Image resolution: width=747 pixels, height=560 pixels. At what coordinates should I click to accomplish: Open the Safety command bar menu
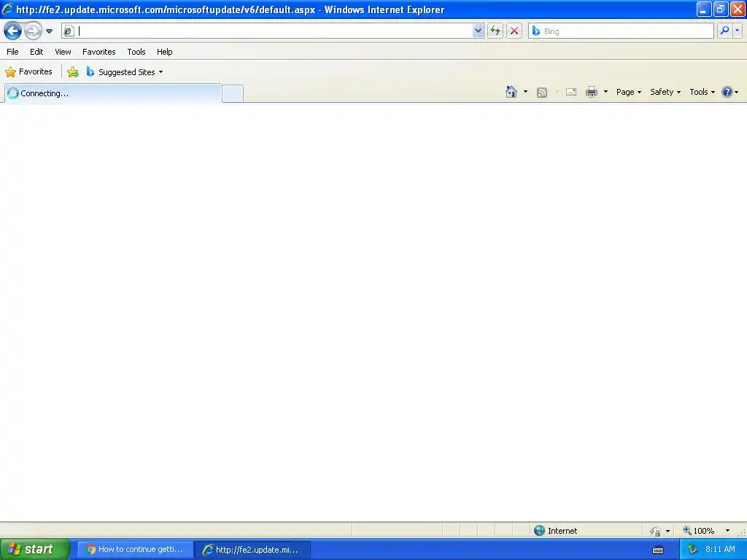pos(665,92)
